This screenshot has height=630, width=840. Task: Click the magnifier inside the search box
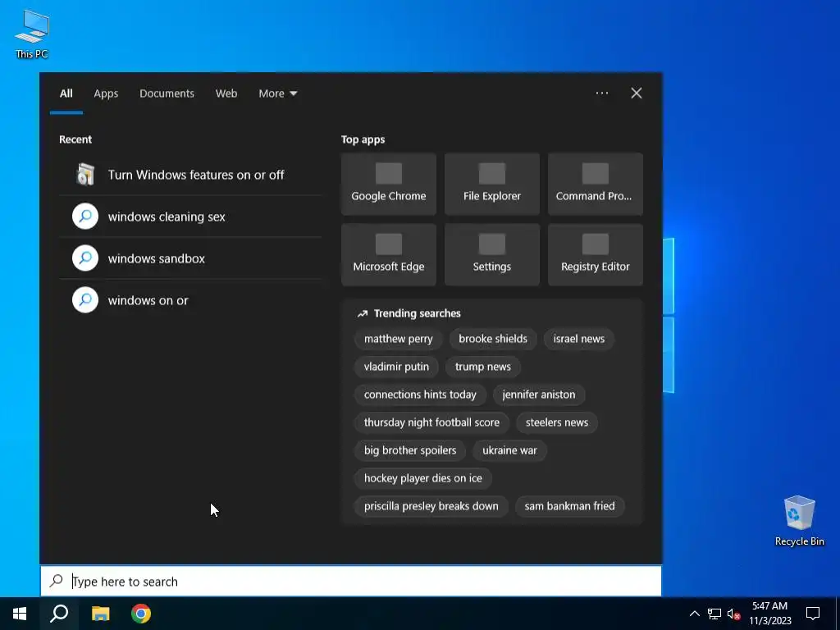pyautogui.click(x=57, y=581)
